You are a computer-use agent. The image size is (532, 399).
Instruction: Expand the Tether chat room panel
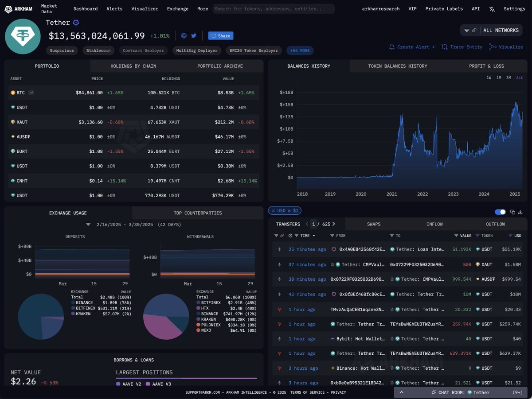tap(402, 392)
